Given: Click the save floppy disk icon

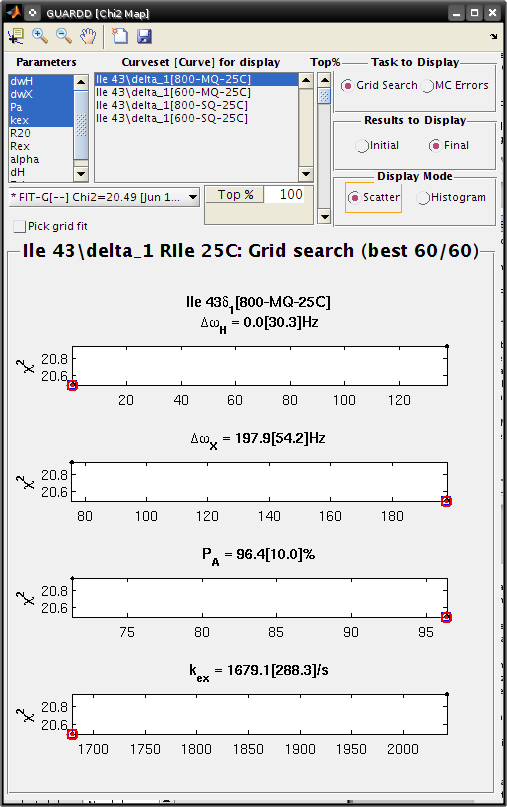Looking at the screenshot, I should 144,36.
